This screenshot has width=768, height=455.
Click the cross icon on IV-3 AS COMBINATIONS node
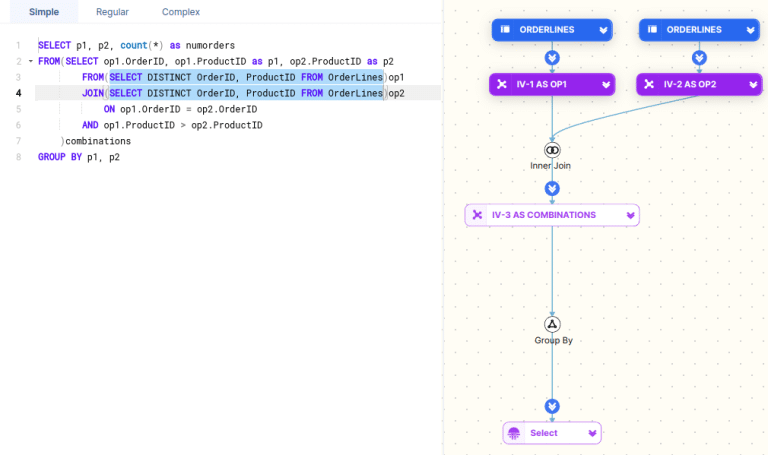[x=478, y=215]
